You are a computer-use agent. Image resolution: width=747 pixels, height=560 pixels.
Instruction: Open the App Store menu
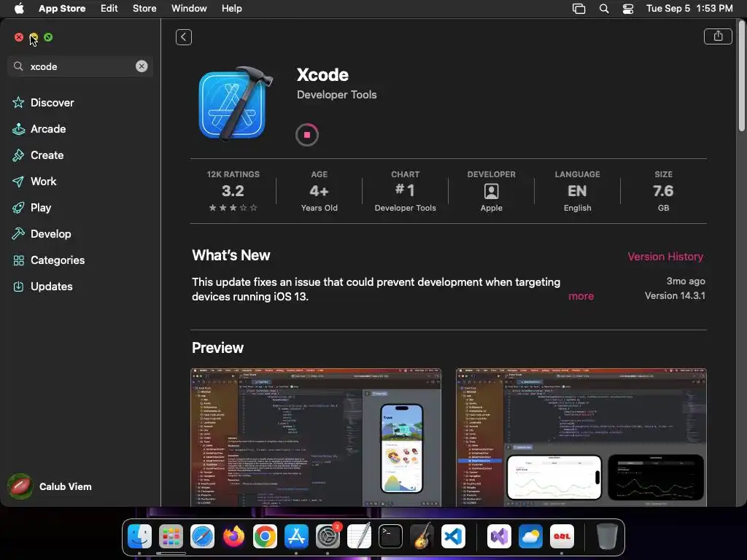point(62,8)
